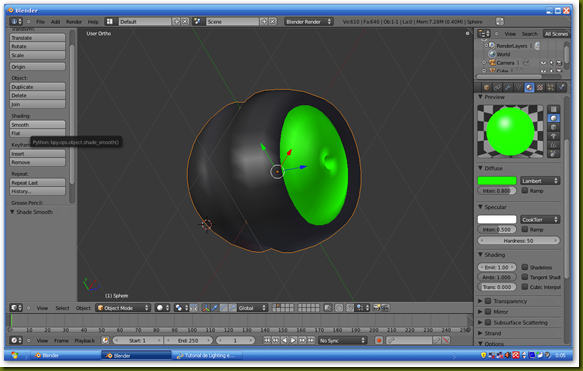The height and width of the screenshot is (371, 583).
Task: Click the Smooth shading button
Action: [x=37, y=125]
